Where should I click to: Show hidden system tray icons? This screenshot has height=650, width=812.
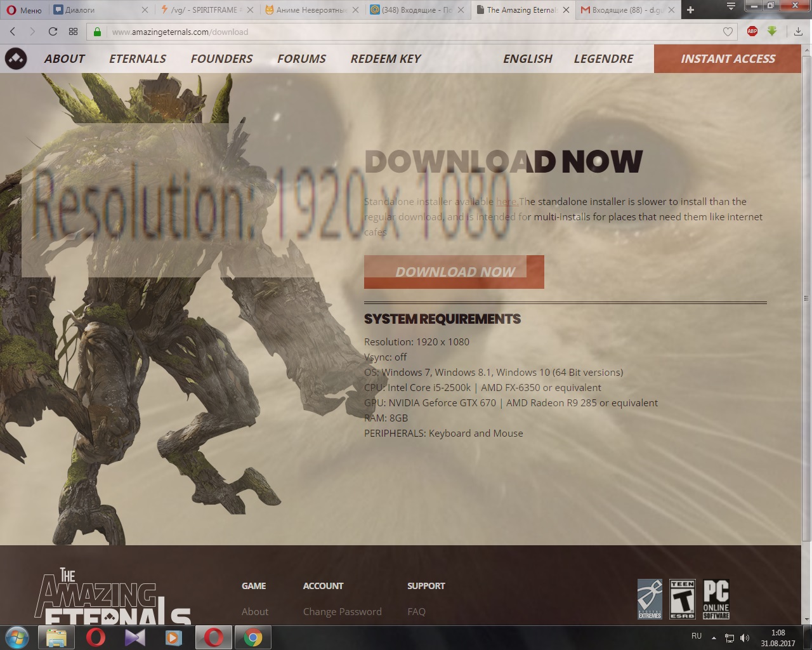coord(714,638)
